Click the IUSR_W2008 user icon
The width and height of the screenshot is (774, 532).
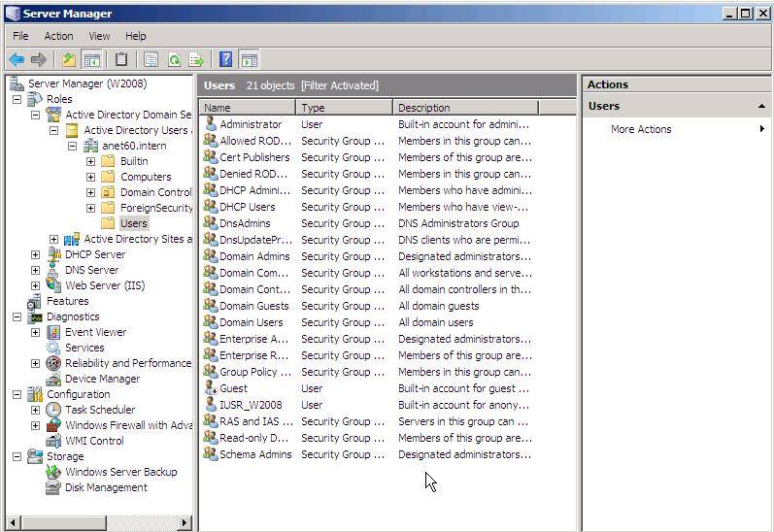click(x=211, y=405)
